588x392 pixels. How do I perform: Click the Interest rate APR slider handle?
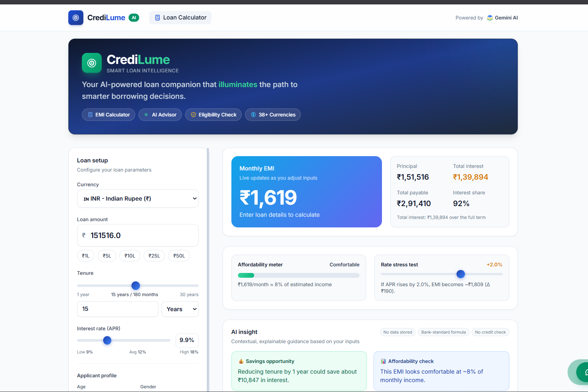tap(107, 341)
